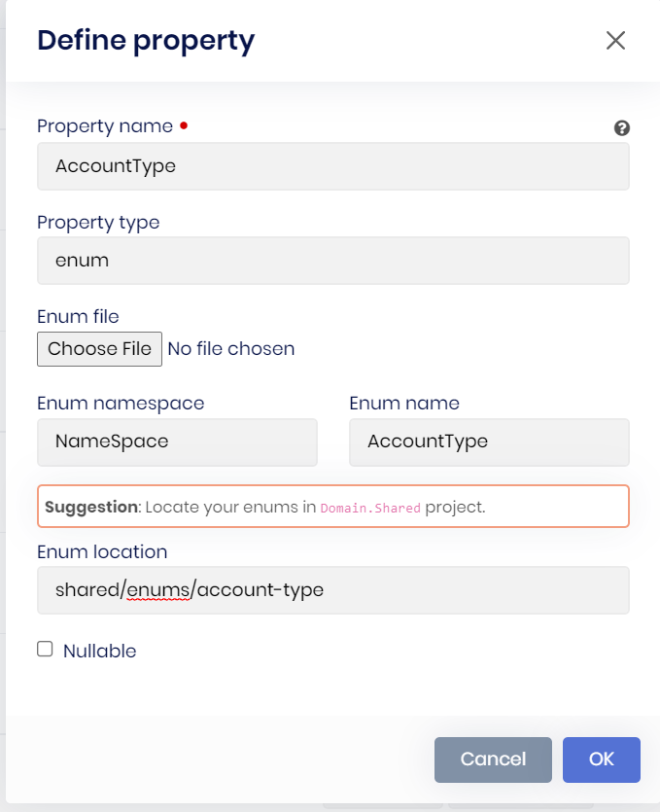Click the red required indicator dot

(x=184, y=125)
